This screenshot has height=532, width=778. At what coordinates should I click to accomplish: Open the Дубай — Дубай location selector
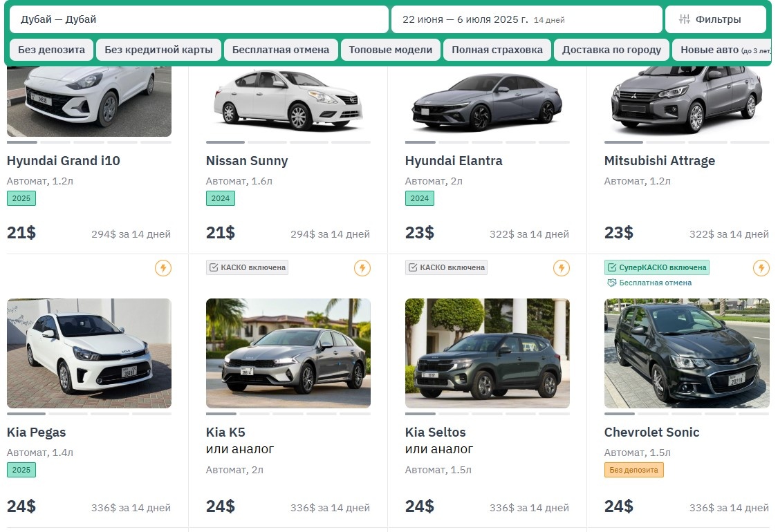click(x=198, y=19)
